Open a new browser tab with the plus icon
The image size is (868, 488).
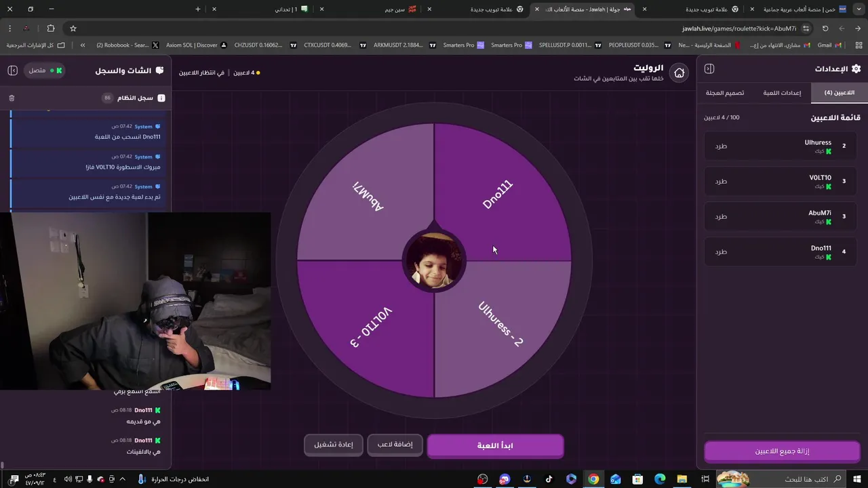tap(198, 9)
